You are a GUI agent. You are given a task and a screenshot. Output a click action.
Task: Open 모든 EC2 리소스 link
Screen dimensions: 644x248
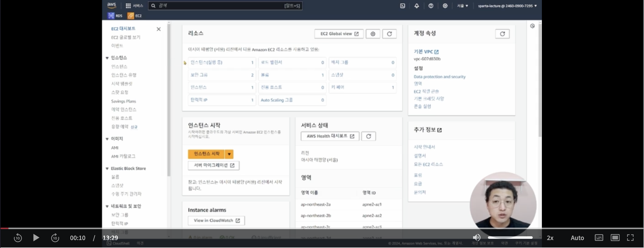coord(428,164)
